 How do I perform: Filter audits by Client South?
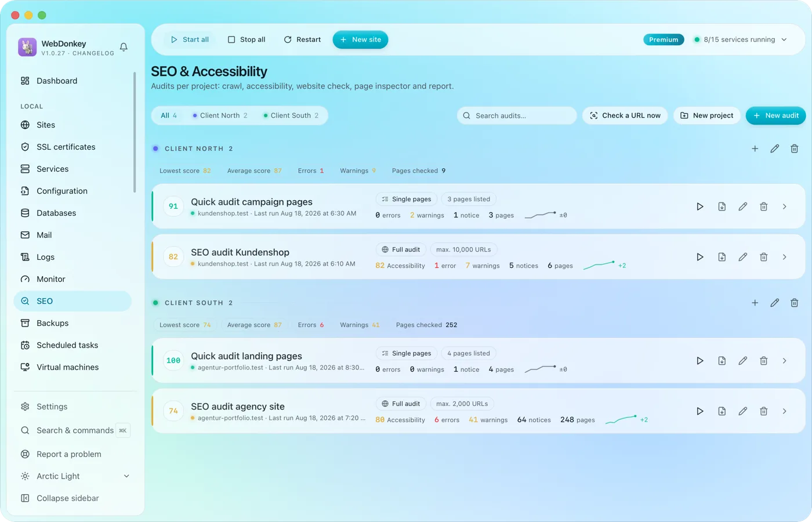coord(291,115)
